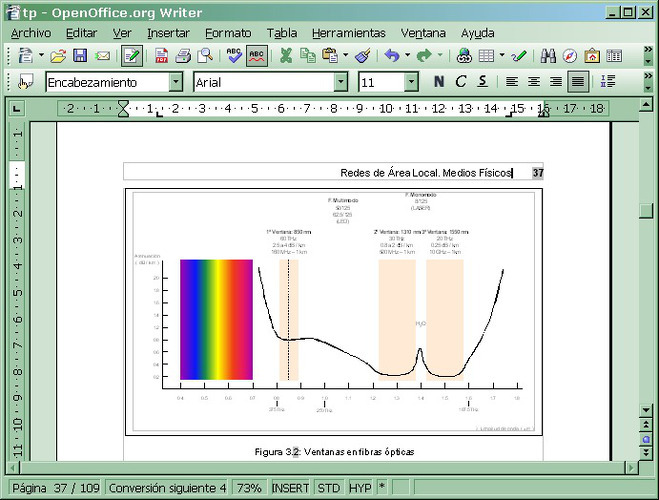The height and width of the screenshot is (500, 659).
Task: Open the Ver menu
Action: [x=122, y=33]
